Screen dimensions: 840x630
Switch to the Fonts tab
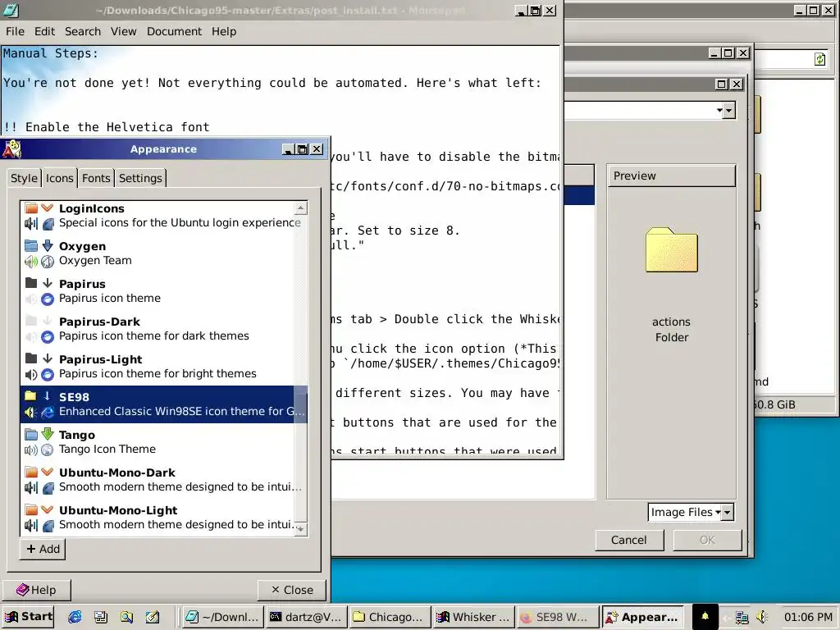click(96, 178)
